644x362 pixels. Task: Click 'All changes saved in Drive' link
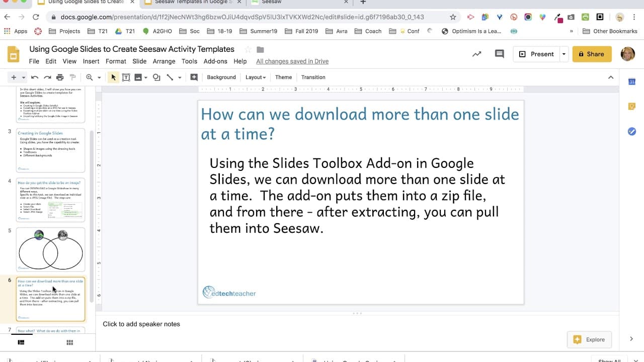(x=292, y=61)
